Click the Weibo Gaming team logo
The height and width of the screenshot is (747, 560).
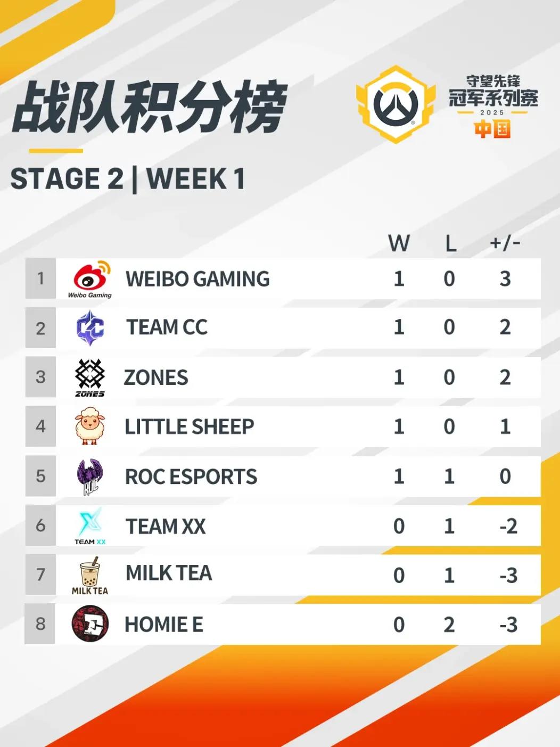[x=90, y=279]
